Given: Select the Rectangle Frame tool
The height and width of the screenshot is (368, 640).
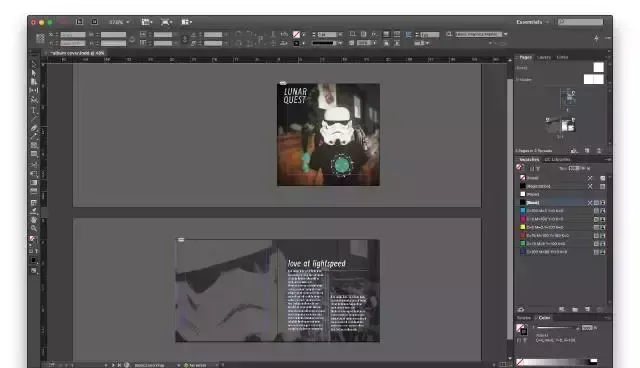Looking at the screenshot, I should [x=34, y=145].
